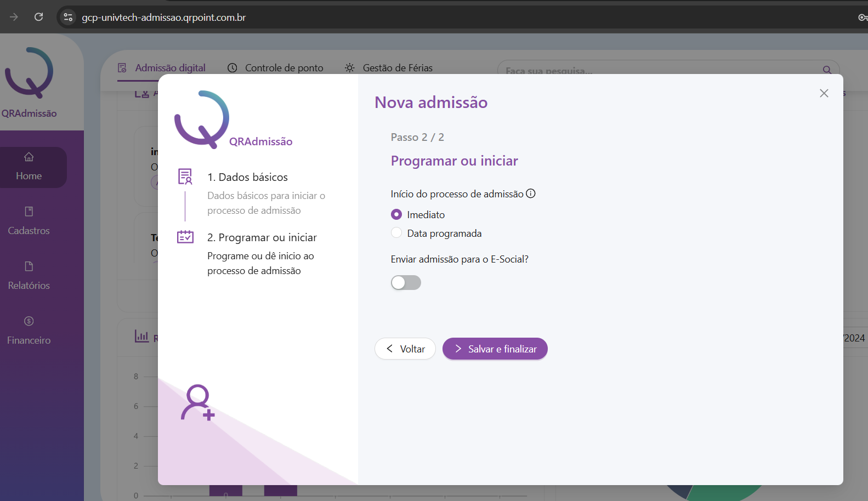The image size is (868, 501).
Task: Enable the E-Social submission toggle
Action: pos(406,283)
